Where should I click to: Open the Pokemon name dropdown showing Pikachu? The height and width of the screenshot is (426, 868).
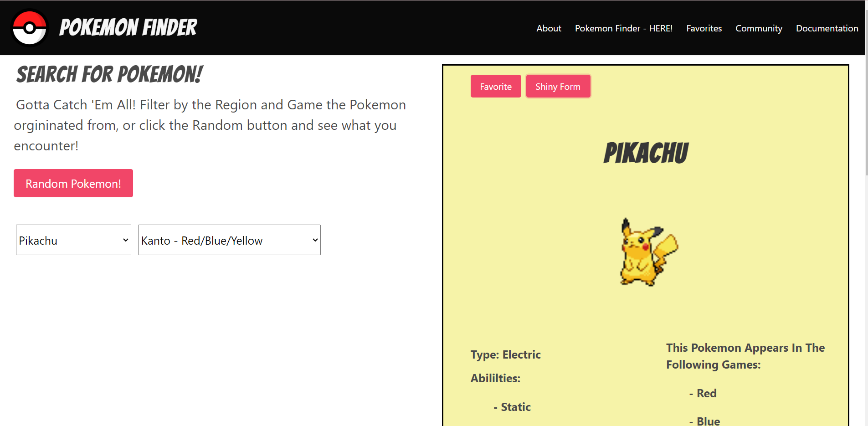(x=73, y=240)
